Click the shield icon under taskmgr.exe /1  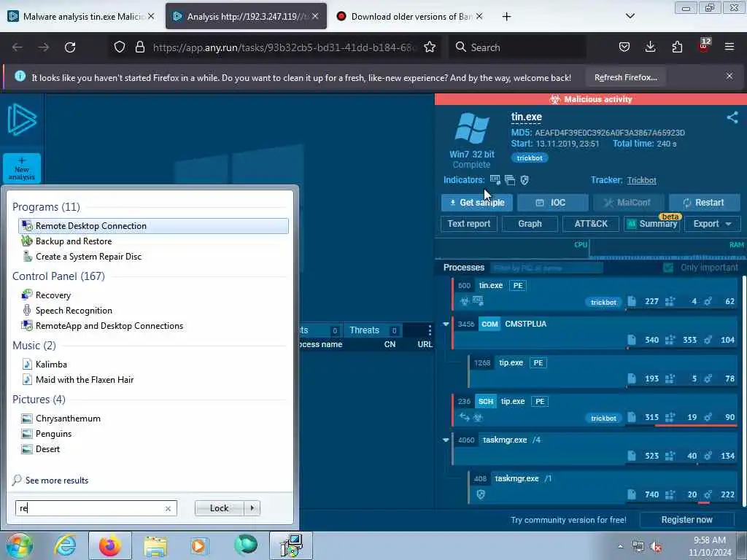pyautogui.click(x=481, y=494)
